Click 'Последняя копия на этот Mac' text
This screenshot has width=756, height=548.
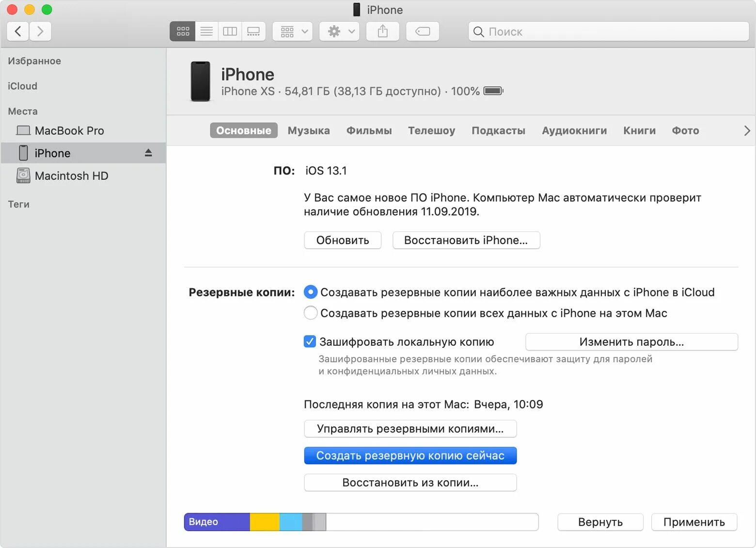(386, 404)
